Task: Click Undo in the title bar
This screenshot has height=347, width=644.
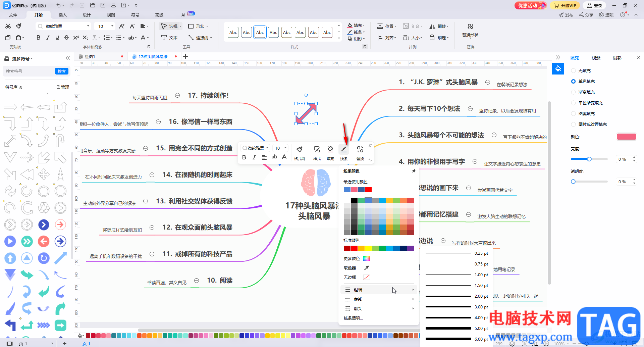Action: (59, 5)
